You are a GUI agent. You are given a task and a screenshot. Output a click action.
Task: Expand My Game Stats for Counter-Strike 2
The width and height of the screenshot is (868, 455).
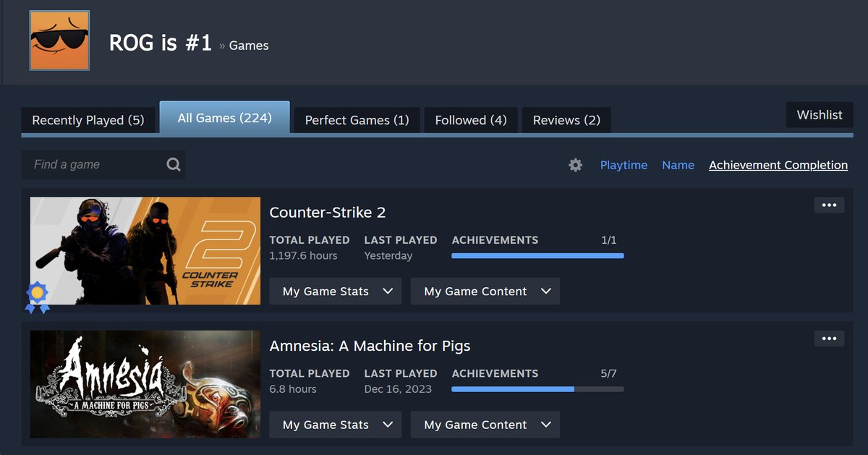click(x=336, y=291)
